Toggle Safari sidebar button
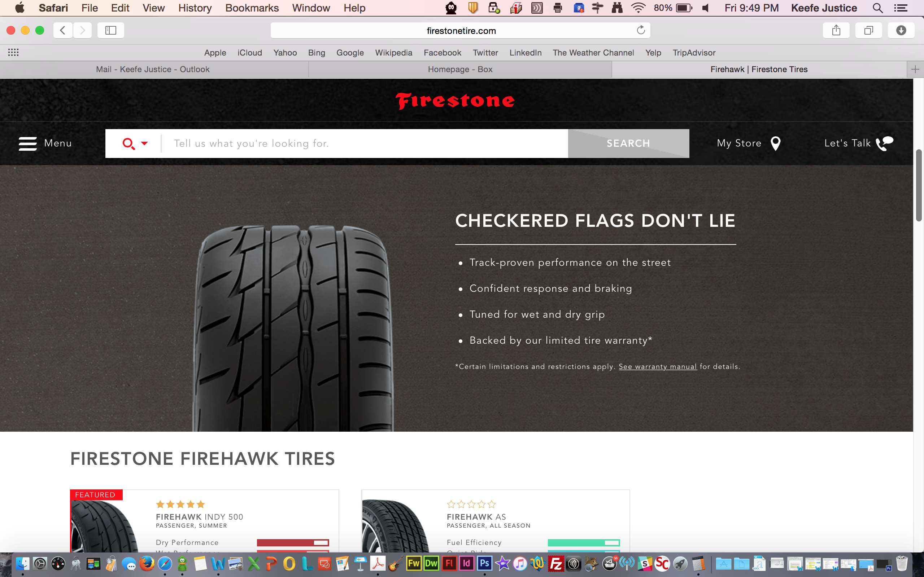The image size is (924, 577). click(x=111, y=30)
